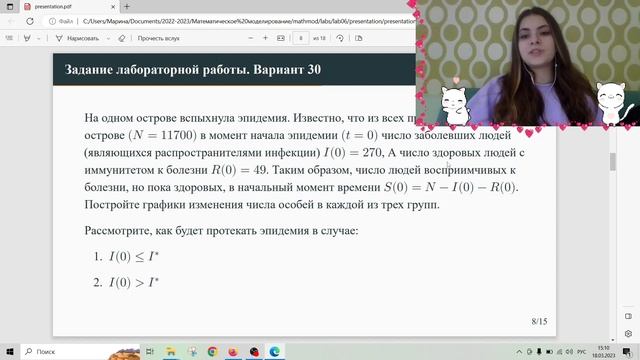Open the sidebar settings gear
The height and width of the screenshot is (360, 640).
pos(628,333)
